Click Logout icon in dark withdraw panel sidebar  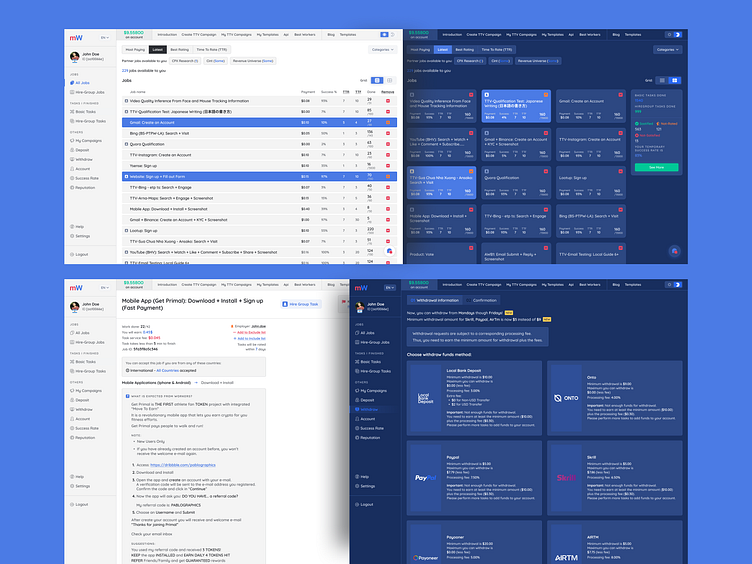pos(357,505)
